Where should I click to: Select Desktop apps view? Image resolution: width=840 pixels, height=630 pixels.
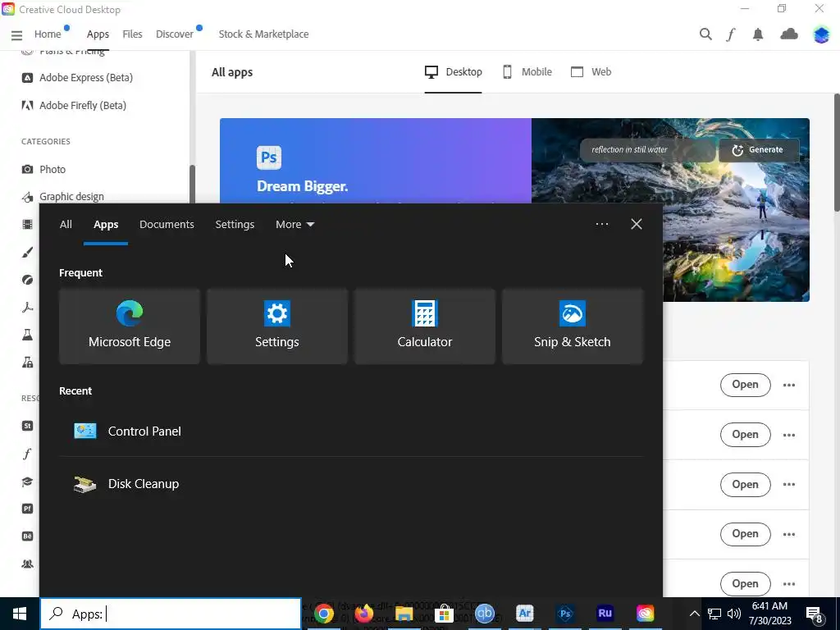pos(453,72)
